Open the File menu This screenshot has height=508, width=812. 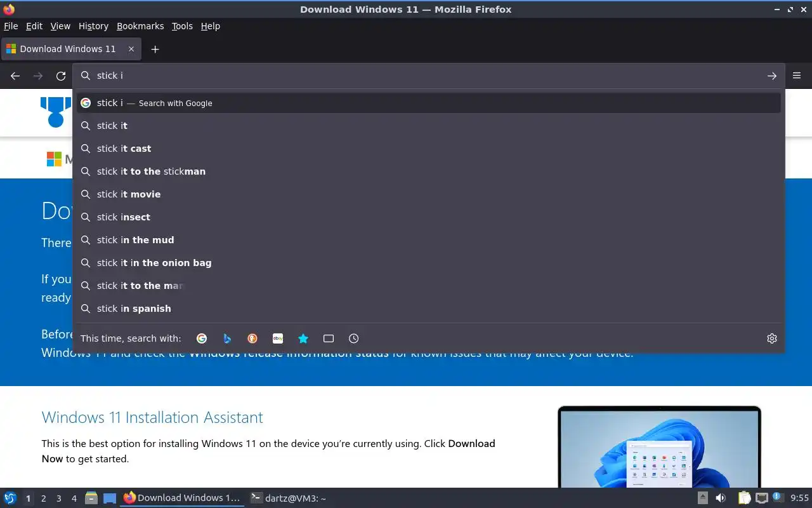click(x=11, y=26)
